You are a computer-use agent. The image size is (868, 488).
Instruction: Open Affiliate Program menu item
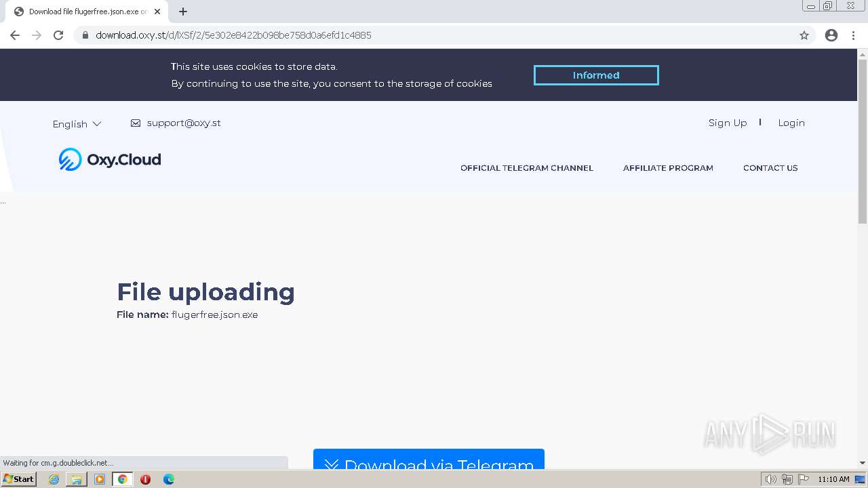[x=668, y=168]
